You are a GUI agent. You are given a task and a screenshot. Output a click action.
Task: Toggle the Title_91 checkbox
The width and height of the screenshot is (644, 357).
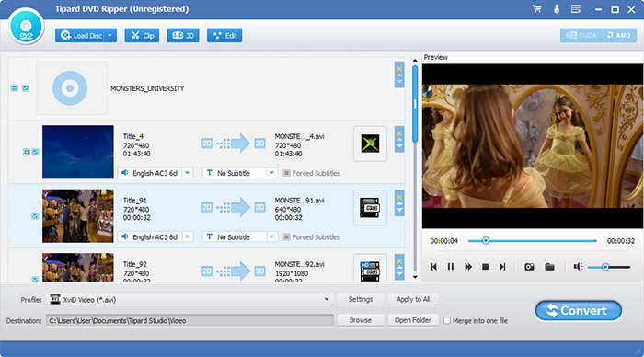(35, 215)
